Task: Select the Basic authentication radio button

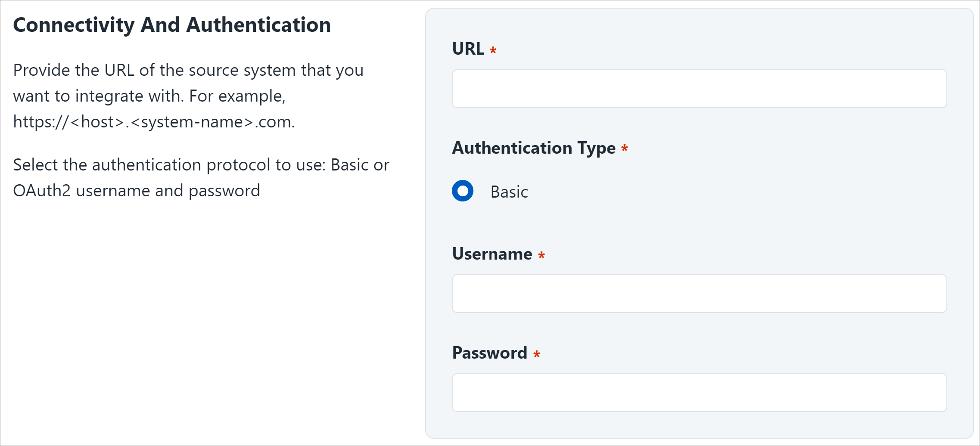Action: [462, 192]
